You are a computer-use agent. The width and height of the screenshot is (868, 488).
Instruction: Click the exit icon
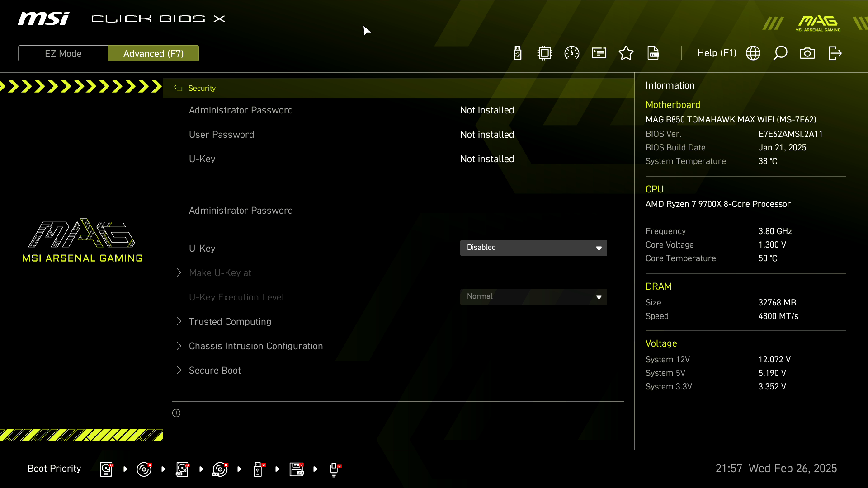tap(835, 53)
